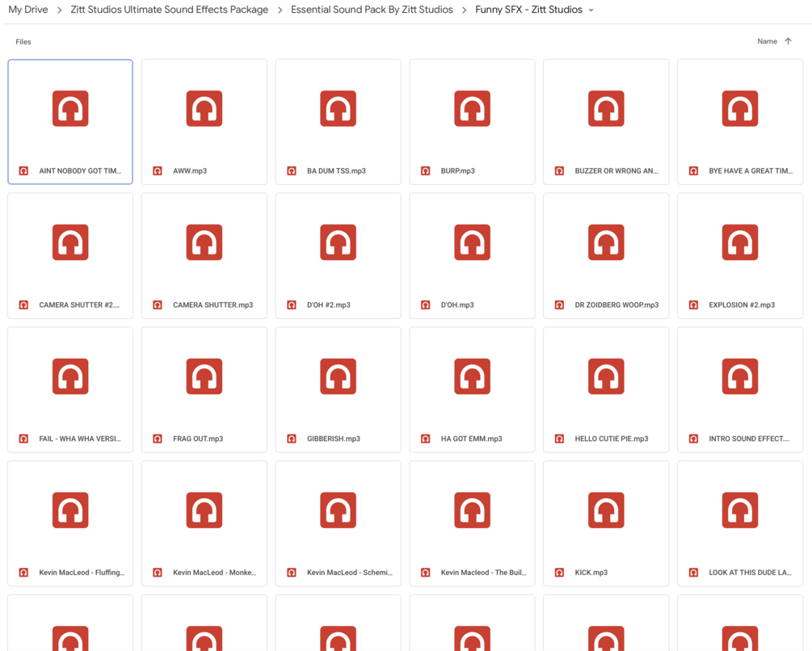
Task: Click the small type icon beside KICK.mp3
Action: 559,573
